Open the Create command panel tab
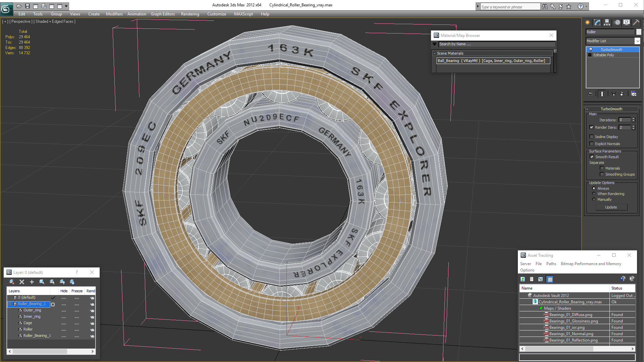Screen dimensions: 644x362 point(588,22)
